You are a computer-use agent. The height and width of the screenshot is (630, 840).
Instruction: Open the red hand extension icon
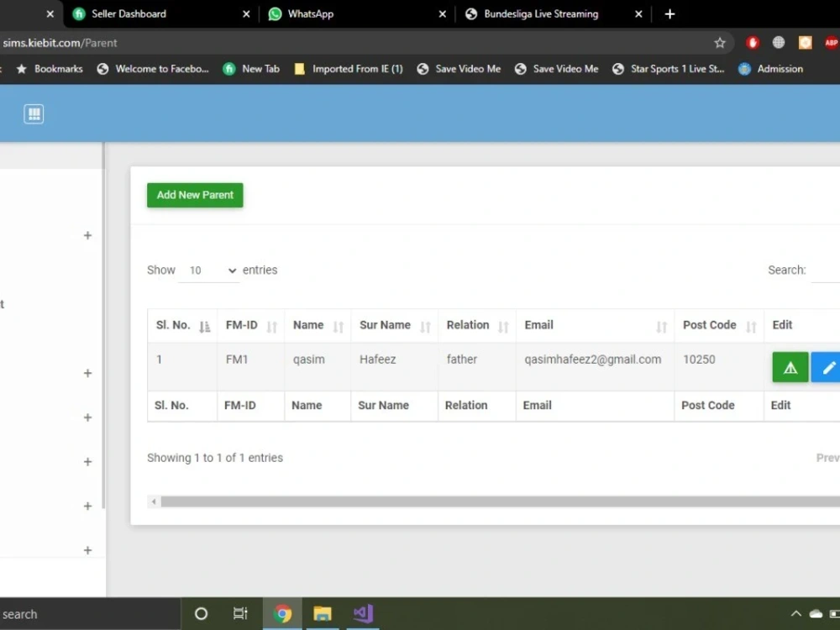(x=752, y=43)
